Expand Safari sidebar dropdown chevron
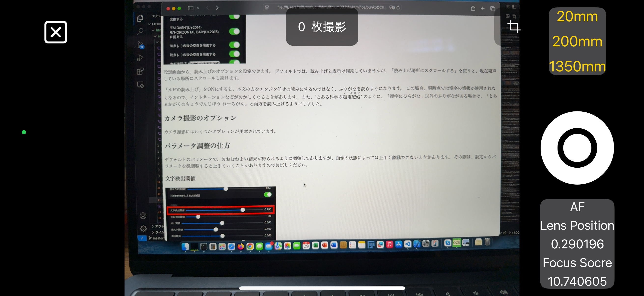Screen dimensions: 644x296 (198, 8)
